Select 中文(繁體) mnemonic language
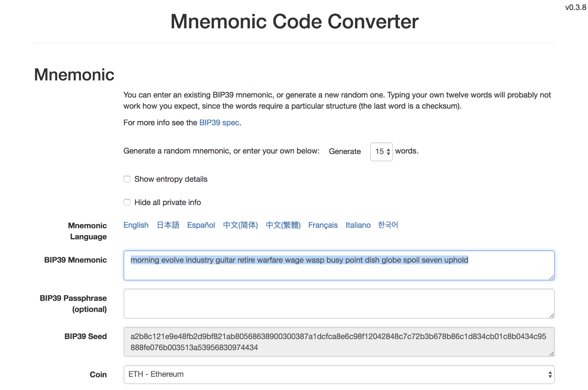588x390 pixels. [x=283, y=225]
